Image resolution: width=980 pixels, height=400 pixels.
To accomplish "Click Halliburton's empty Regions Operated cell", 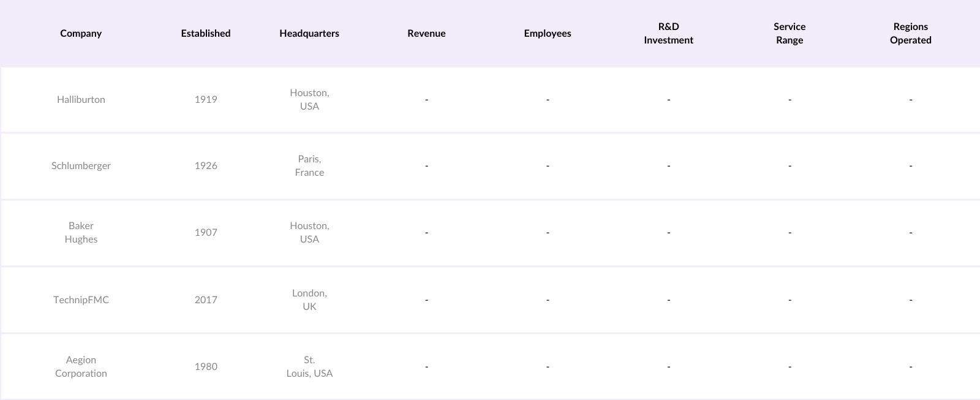I will pyautogui.click(x=911, y=100).
